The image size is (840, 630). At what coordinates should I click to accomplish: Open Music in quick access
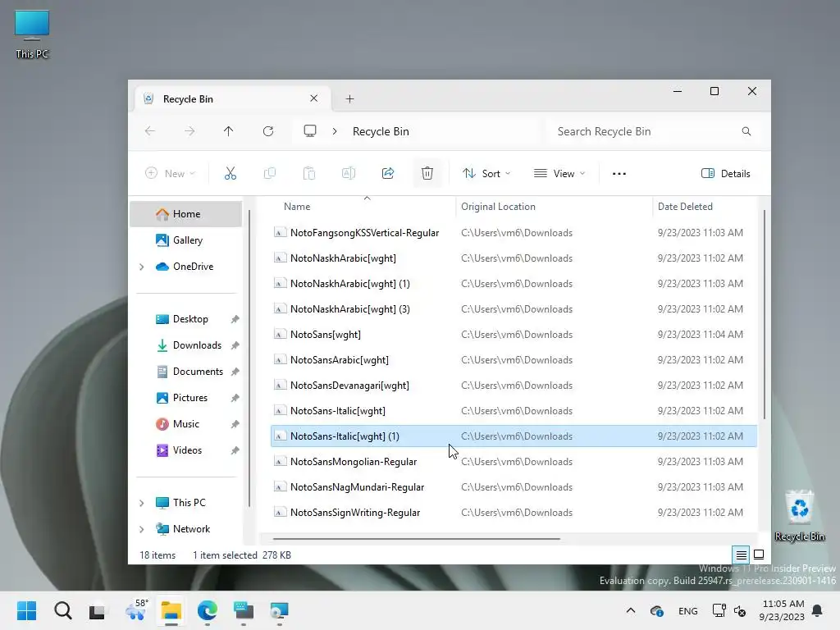point(186,424)
